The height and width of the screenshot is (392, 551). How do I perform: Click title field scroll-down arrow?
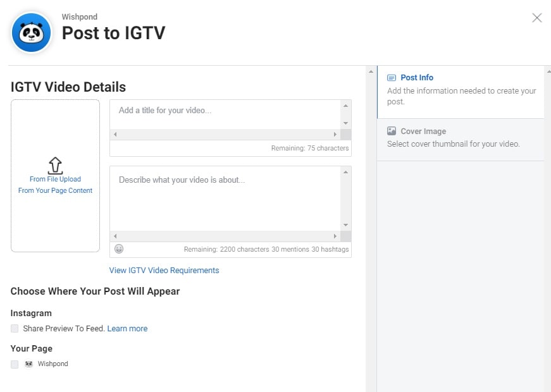click(345, 123)
